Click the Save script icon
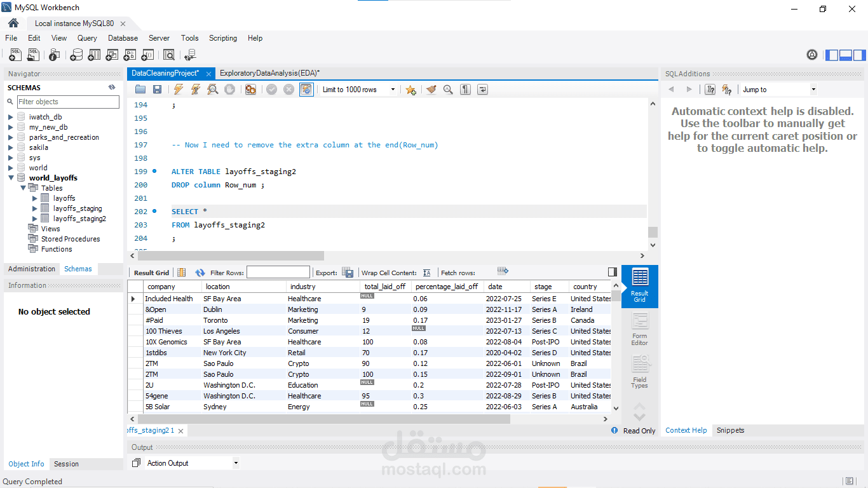The height and width of the screenshot is (488, 868). tap(158, 89)
